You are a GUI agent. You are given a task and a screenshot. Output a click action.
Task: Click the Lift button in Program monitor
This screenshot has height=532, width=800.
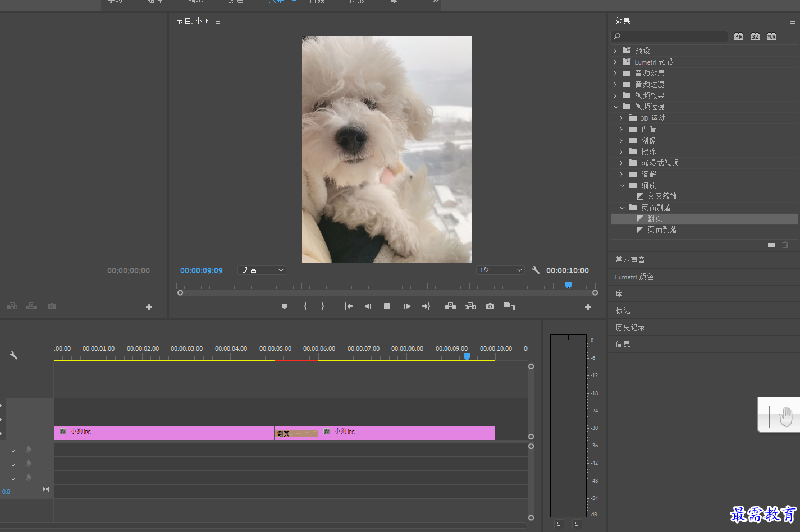pos(450,306)
